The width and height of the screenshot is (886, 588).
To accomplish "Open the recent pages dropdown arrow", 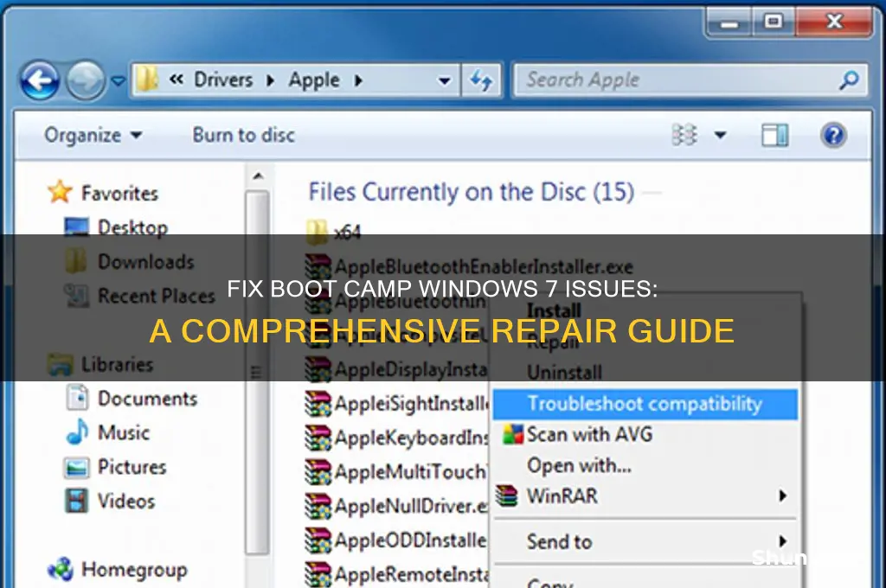I will tap(118, 81).
